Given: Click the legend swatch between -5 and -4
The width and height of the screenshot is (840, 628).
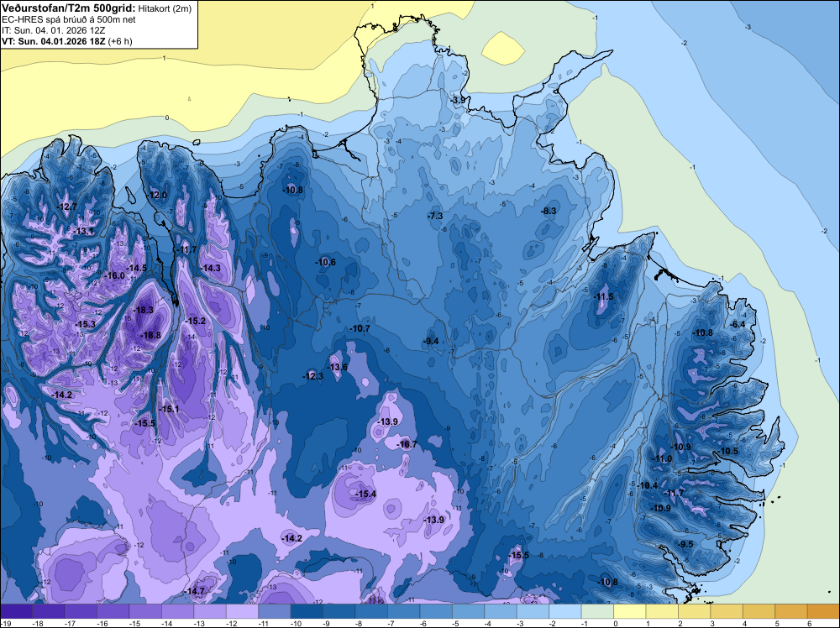Looking at the screenshot, I should pos(468,611).
